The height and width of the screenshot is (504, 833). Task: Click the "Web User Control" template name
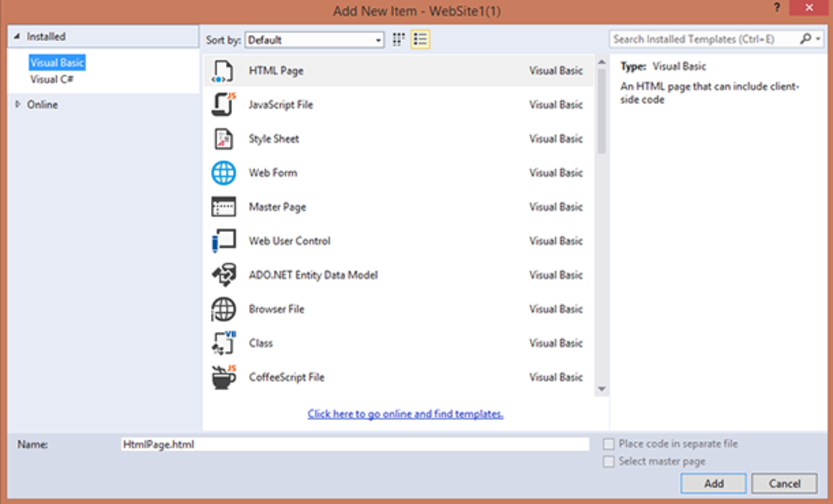pos(289,240)
